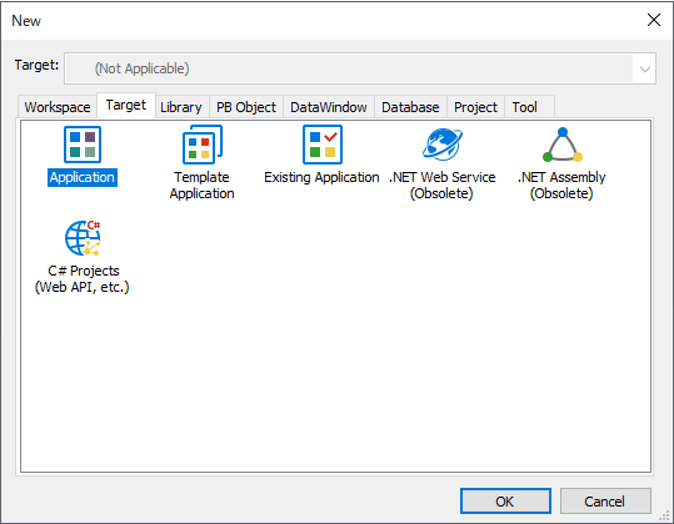Open the Target dropdown arrow

point(645,69)
